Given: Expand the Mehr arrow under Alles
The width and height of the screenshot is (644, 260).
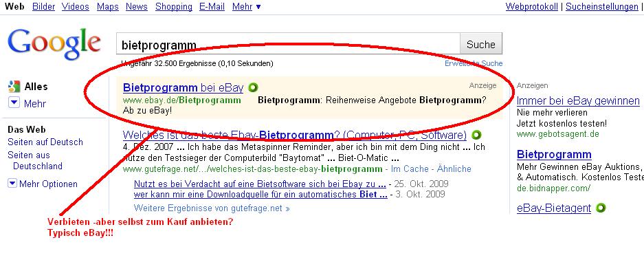Looking at the screenshot, I should (x=14, y=103).
